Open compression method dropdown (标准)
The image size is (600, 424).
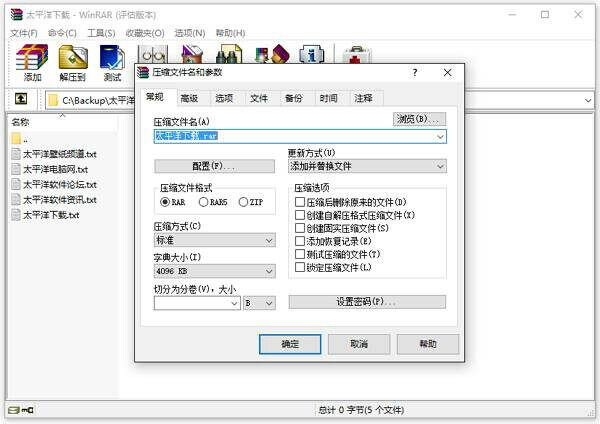[214, 240]
